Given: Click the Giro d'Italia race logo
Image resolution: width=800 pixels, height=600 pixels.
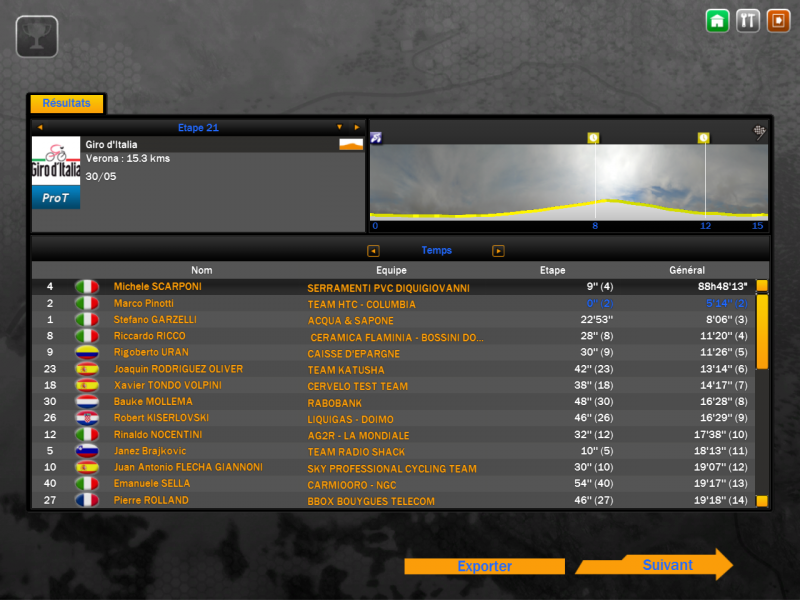Looking at the screenshot, I should pyautogui.click(x=56, y=161).
